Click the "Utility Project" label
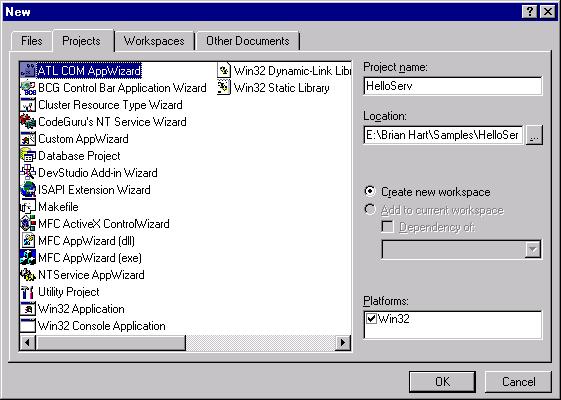This screenshot has width=561, height=400. [x=69, y=292]
